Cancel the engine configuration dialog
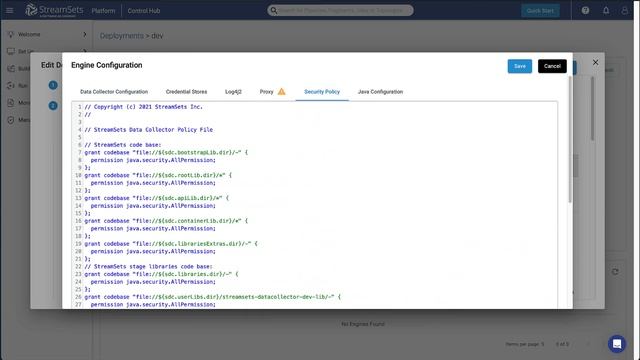This screenshot has width=640, height=360. coord(552,66)
